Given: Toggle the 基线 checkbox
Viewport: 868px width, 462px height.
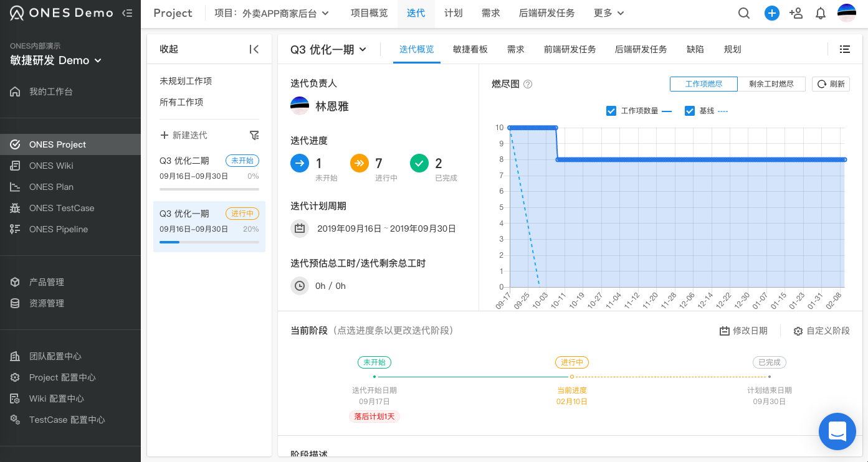Looking at the screenshot, I should point(690,111).
